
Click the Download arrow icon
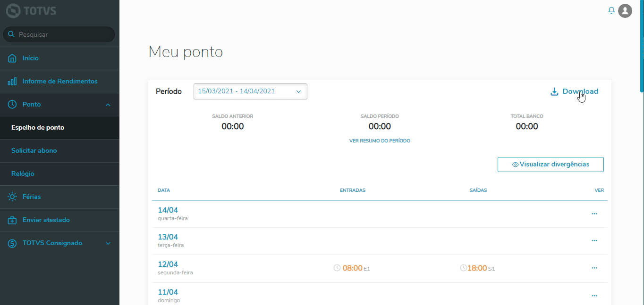coord(554,91)
